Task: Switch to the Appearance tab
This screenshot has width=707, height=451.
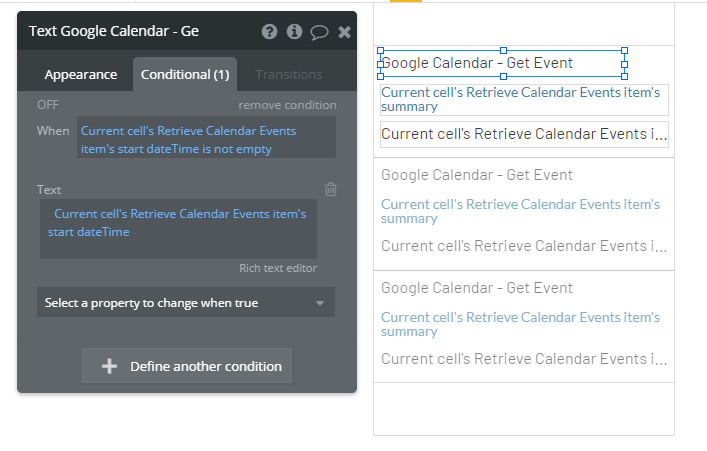Action: coord(81,74)
